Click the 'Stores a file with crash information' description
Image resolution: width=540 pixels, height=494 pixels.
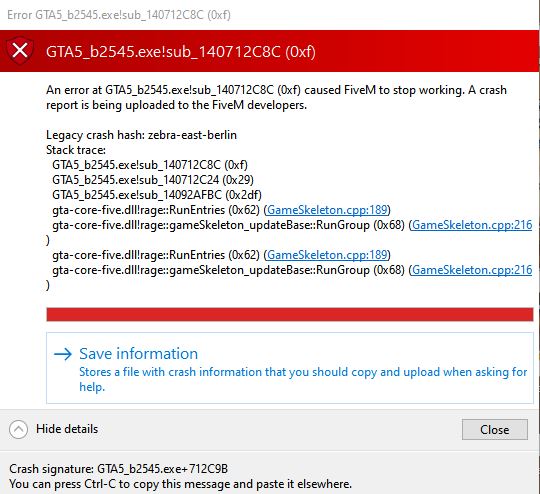(x=303, y=379)
